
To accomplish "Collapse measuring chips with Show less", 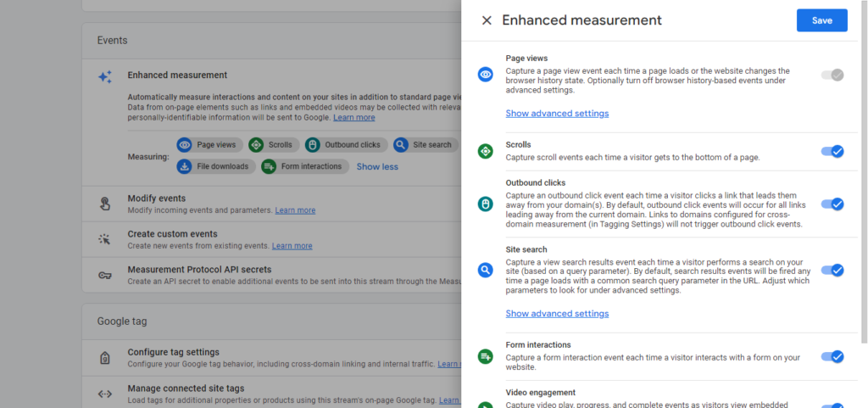I will (377, 166).
